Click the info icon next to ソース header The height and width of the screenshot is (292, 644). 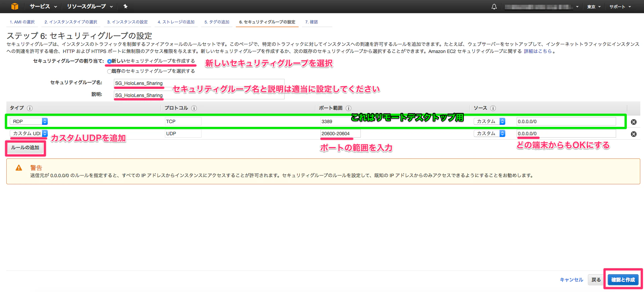[x=493, y=108]
